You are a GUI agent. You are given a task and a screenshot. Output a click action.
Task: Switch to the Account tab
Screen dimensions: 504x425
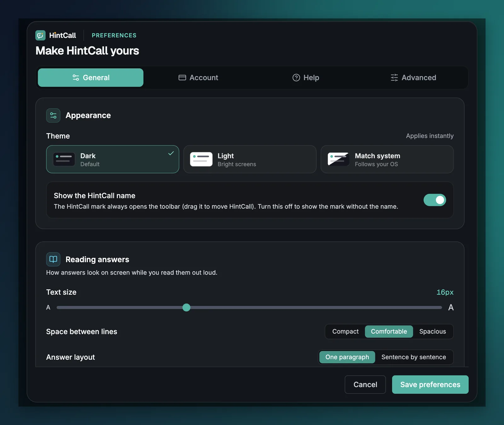click(198, 77)
